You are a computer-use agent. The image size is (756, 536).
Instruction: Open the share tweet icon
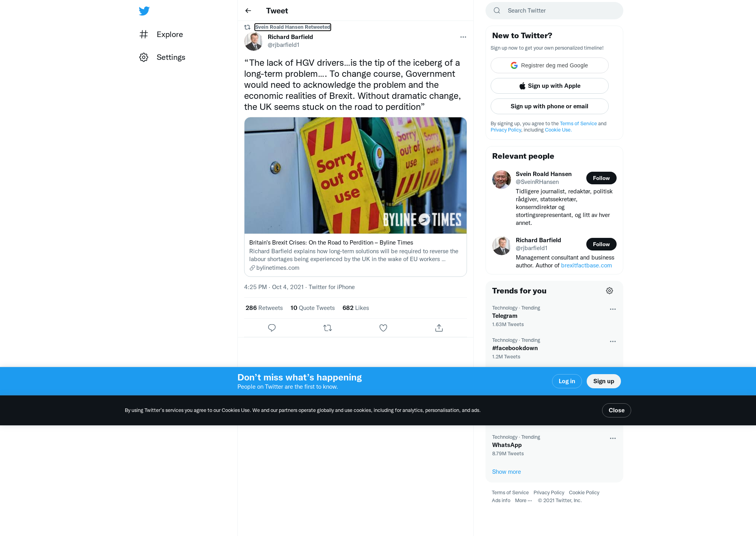[x=439, y=328]
